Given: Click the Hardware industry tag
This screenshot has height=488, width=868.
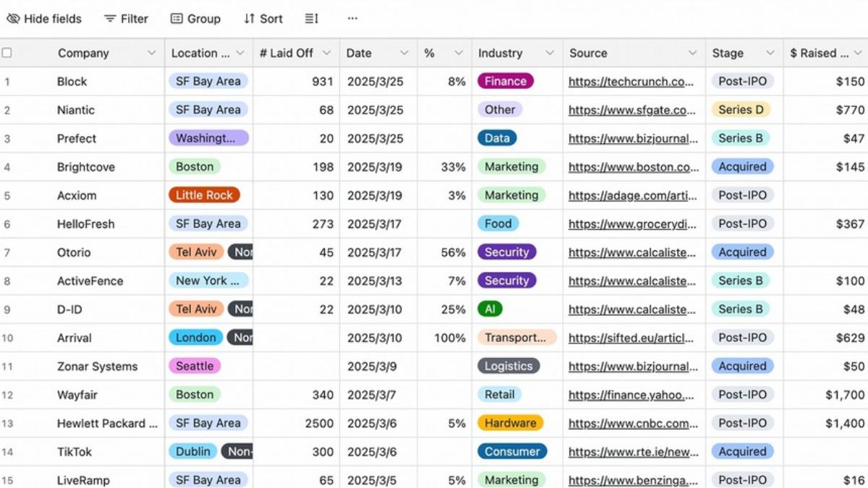Looking at the screenshot, I should (x=510, y=423).
